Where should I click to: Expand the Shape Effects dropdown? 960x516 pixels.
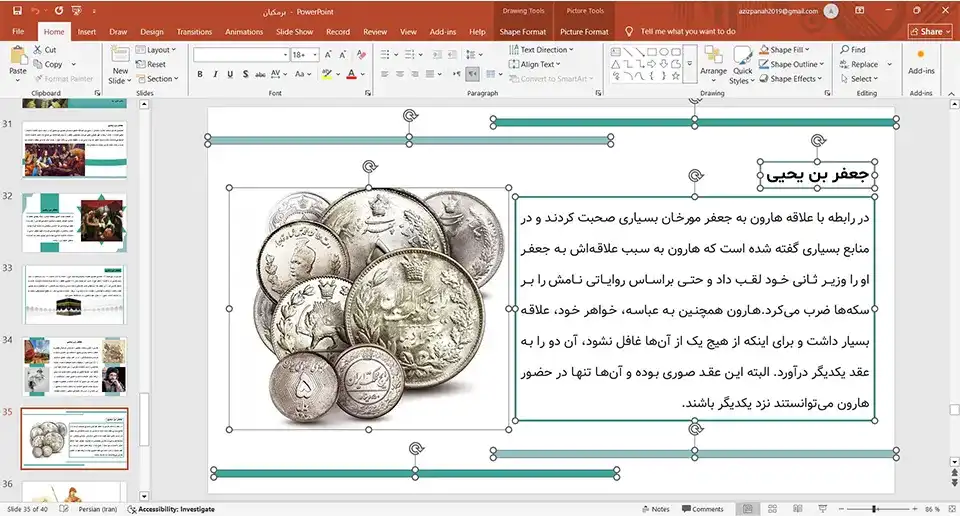click(790, 79)
